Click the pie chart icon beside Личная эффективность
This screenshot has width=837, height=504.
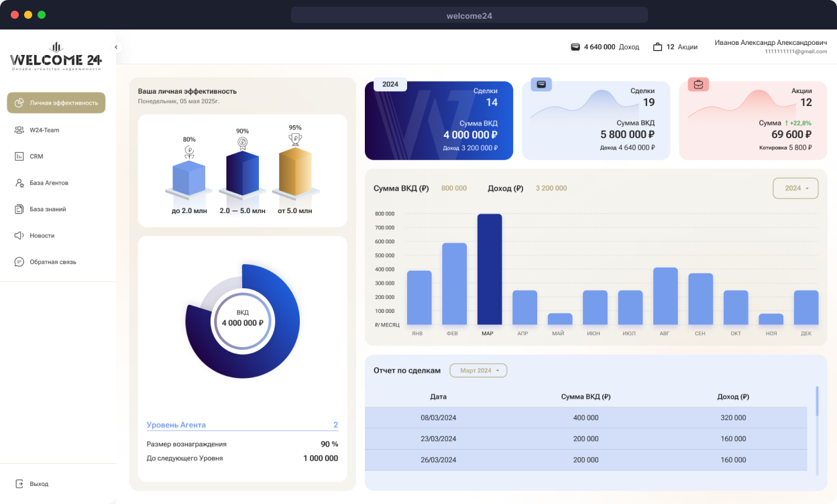click(x=19, y=103)
